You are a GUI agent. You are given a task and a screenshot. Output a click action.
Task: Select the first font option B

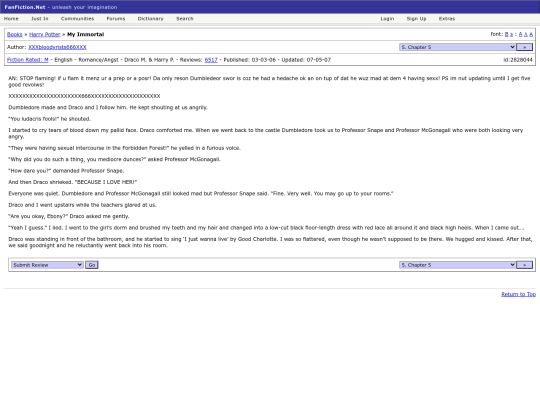click(507, 34)
